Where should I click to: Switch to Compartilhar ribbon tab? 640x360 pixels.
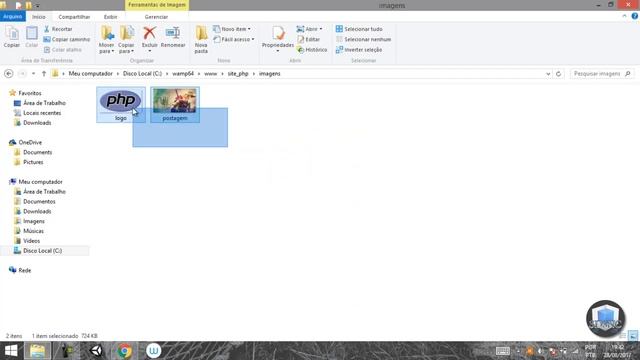[x=74, y=17]
